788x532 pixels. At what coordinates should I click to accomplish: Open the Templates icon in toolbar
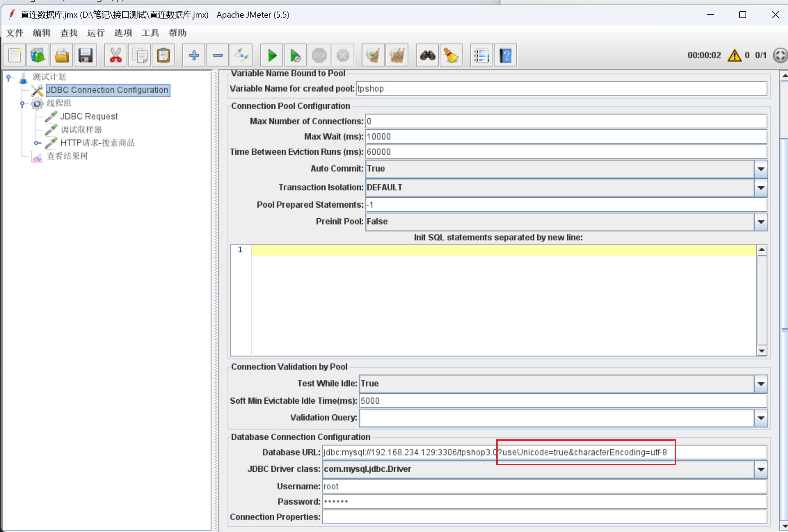pyautogui.click(x=38, y=56)
